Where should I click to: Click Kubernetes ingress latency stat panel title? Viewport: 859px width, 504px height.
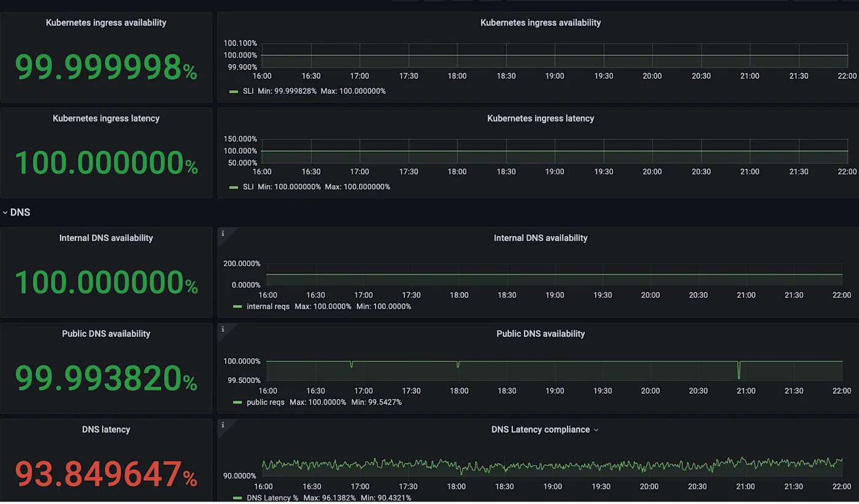coord(106,118)
